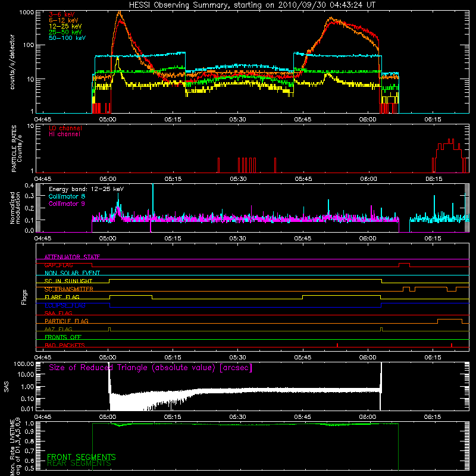Select the 50-100 keV legend entry
476x476 pixels.
(67, 38)
